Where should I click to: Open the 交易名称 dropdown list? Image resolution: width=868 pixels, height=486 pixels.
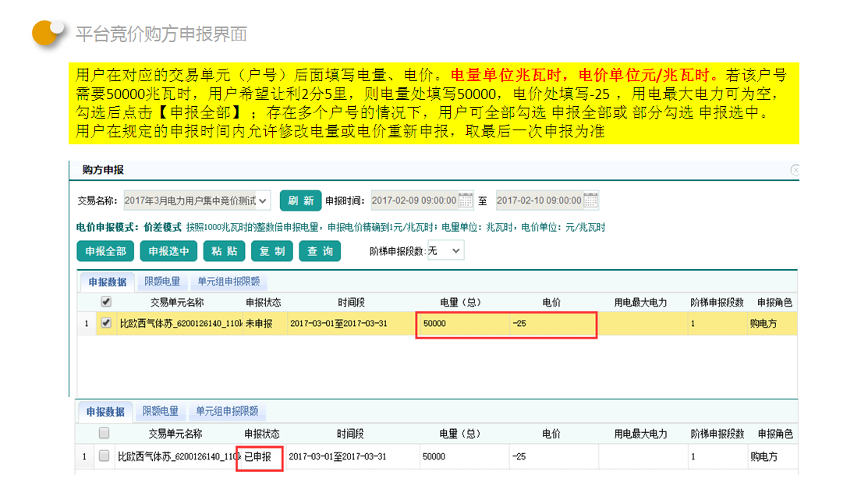point(263,200)
